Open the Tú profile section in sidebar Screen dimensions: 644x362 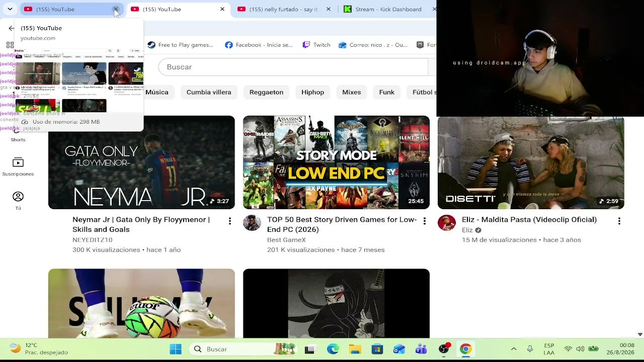(x=18, y=201)
